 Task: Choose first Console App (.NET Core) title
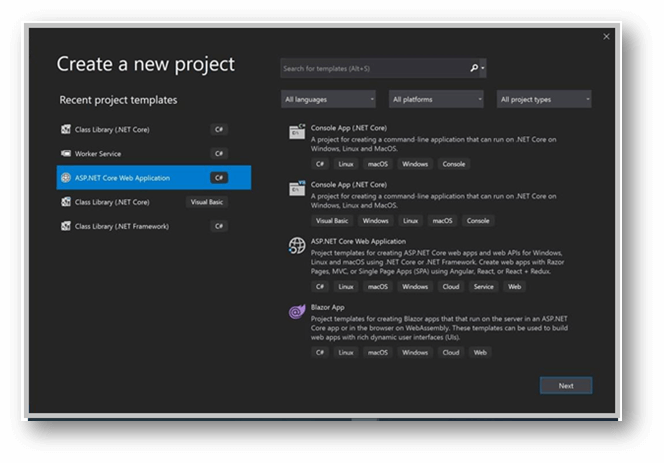[349, 128]
